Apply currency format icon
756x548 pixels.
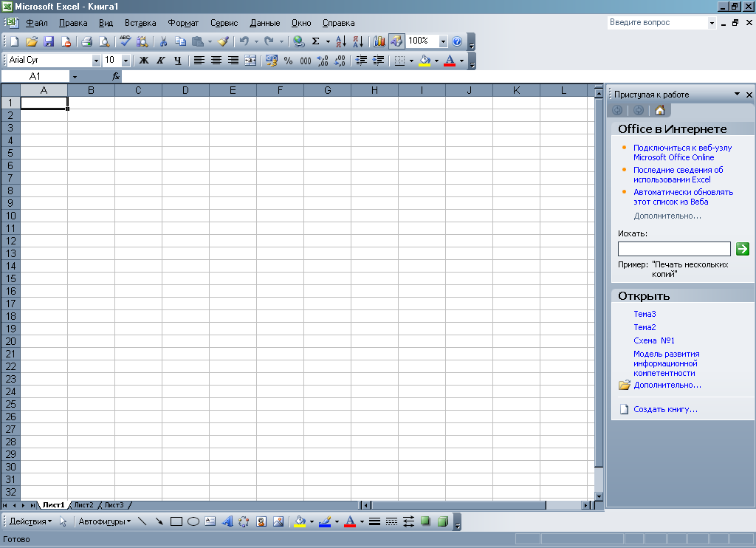pyautogui.click(x=272, y=61)
